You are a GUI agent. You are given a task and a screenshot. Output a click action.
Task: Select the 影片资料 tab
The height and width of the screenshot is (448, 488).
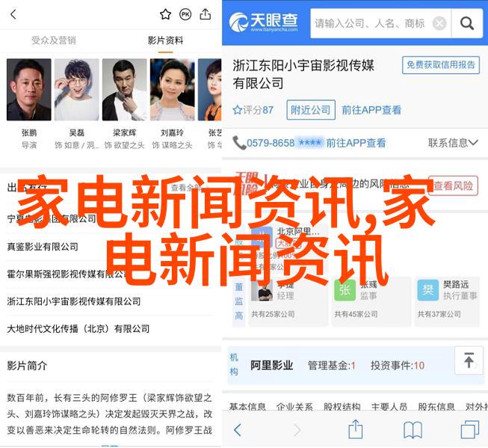click(x=166, y=40)
